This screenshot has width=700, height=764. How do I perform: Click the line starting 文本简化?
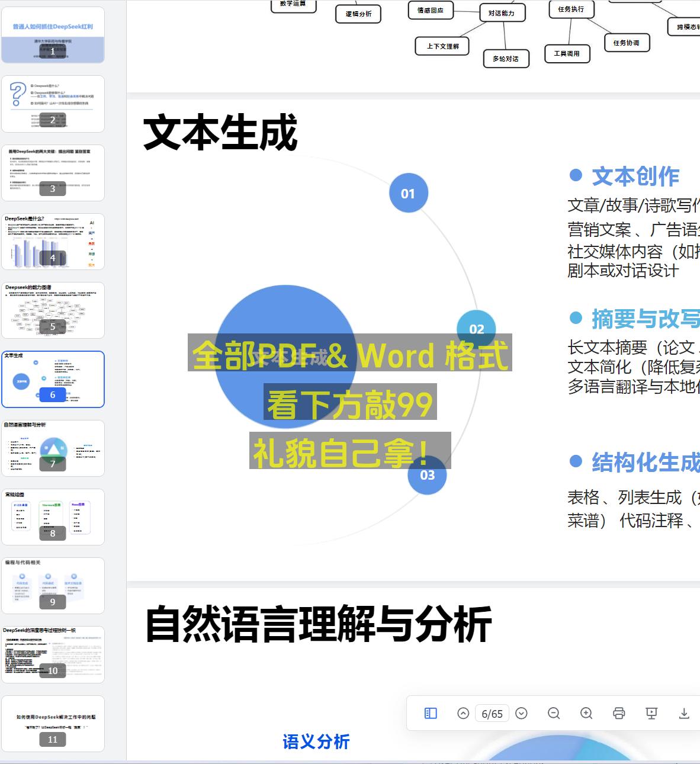634,367
